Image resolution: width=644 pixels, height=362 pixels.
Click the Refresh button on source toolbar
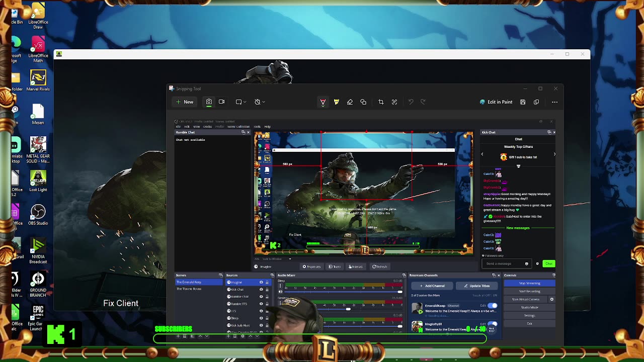coord(380,266)
